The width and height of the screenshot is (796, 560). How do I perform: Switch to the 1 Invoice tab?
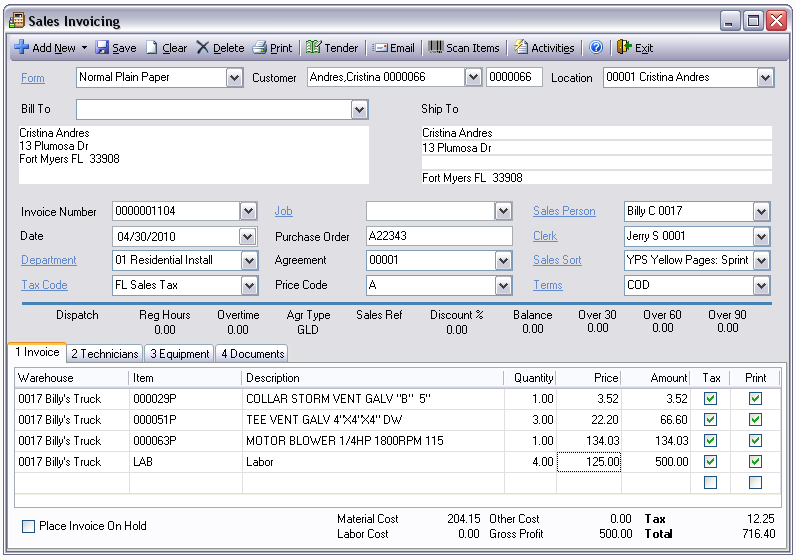(x=37, y=352)
